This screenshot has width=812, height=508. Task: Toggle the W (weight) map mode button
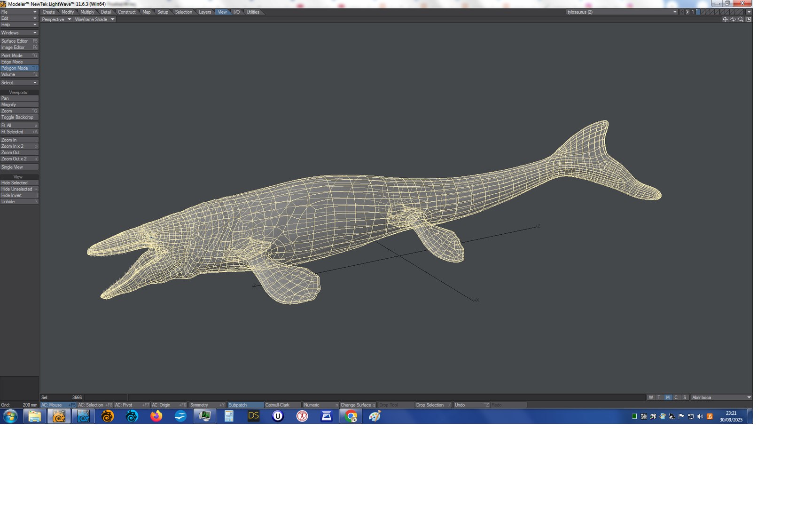651,397
